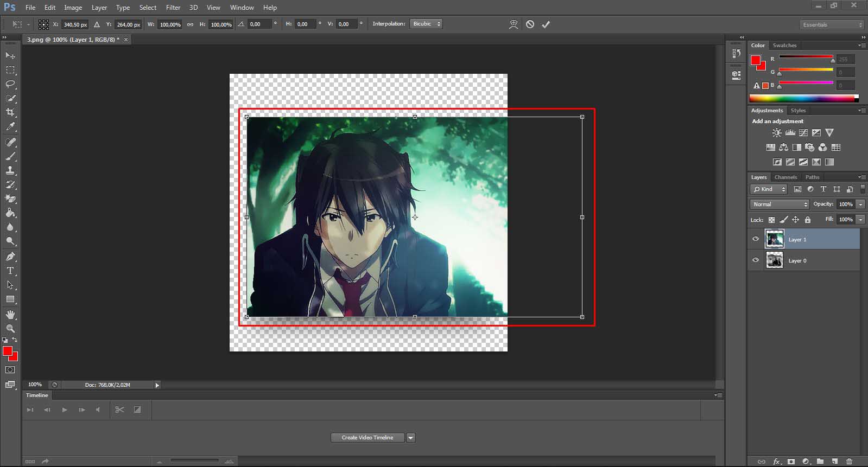Play the timeline
The height and width of the screenshot is (467, 868).
(x=65, y=410)
